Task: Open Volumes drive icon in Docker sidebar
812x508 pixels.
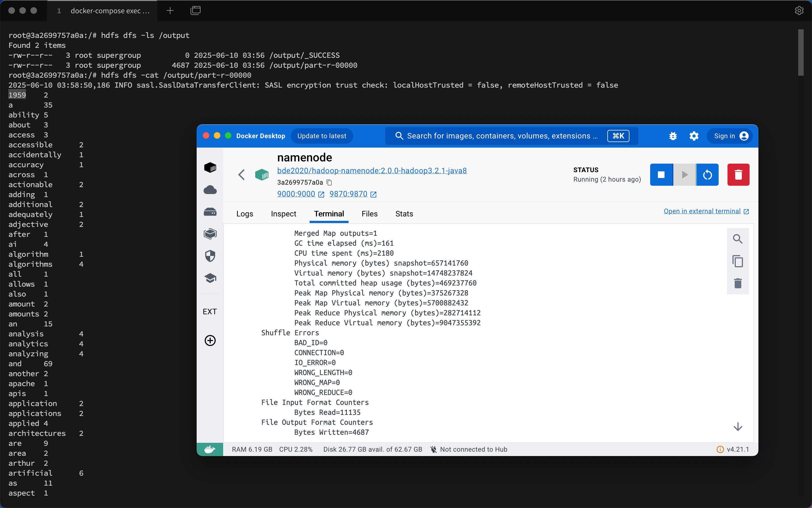Action: [210, 212]
